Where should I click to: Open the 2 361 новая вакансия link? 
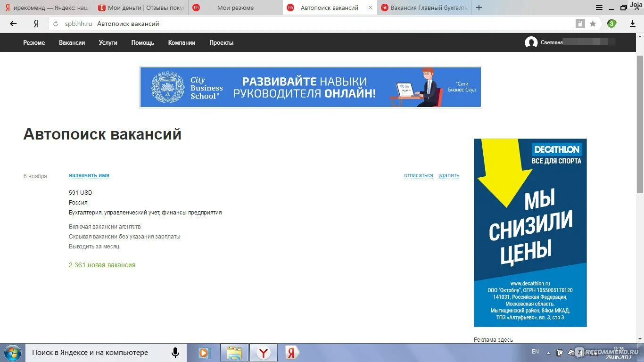[x=102, y=265]
